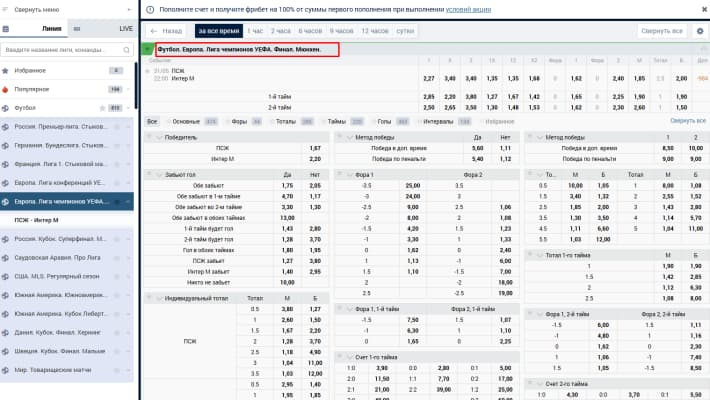The height and width of the screenshot is (400, 710).
Task: Collapse the Фора 1, 1-й тайм block
Action: 349,309
